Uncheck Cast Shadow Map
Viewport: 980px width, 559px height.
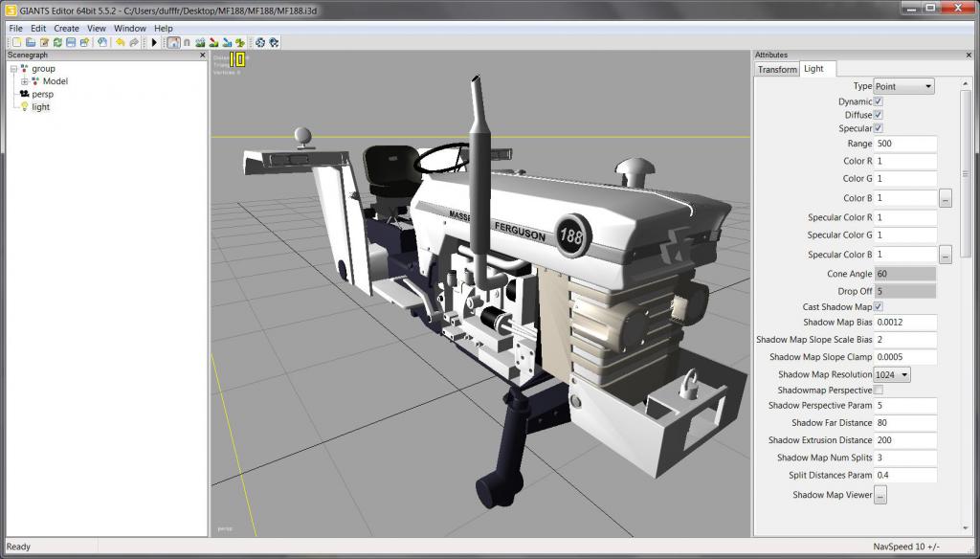tap(879, 307)
